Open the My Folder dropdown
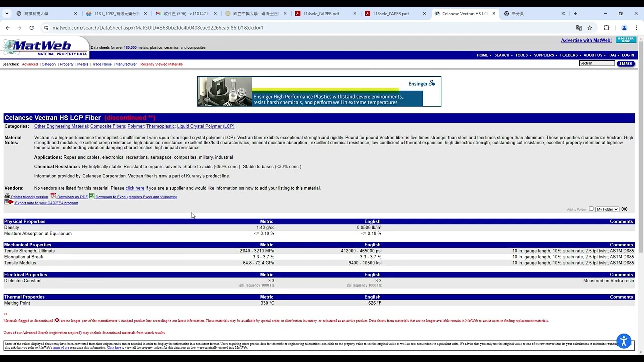 point(607,209)
